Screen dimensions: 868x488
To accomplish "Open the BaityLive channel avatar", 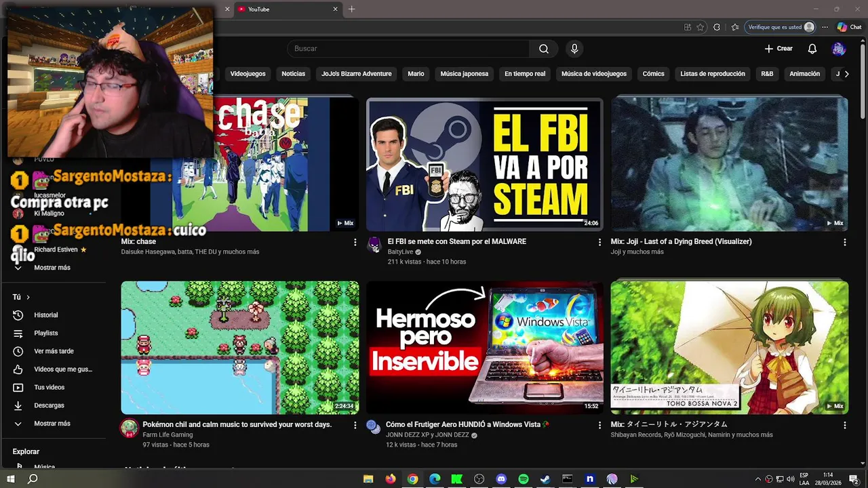I will pyautogui.click(x=374, y=245).
